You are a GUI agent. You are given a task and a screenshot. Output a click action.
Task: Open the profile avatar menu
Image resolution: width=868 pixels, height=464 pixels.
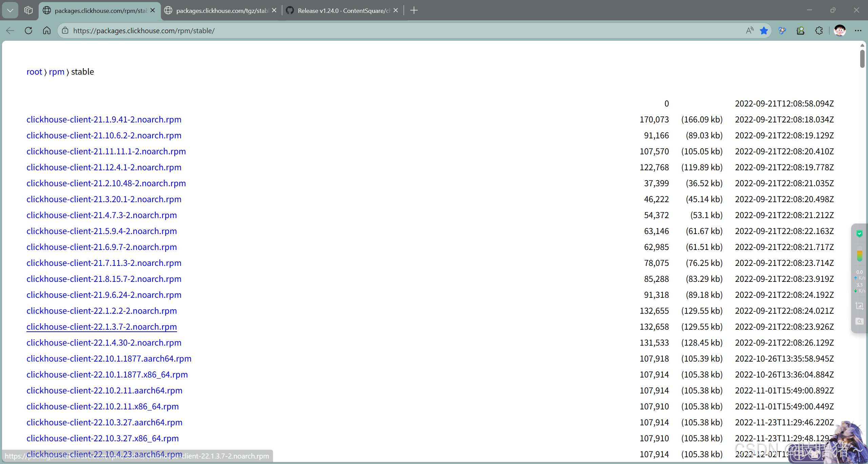(x=840, y=31)
